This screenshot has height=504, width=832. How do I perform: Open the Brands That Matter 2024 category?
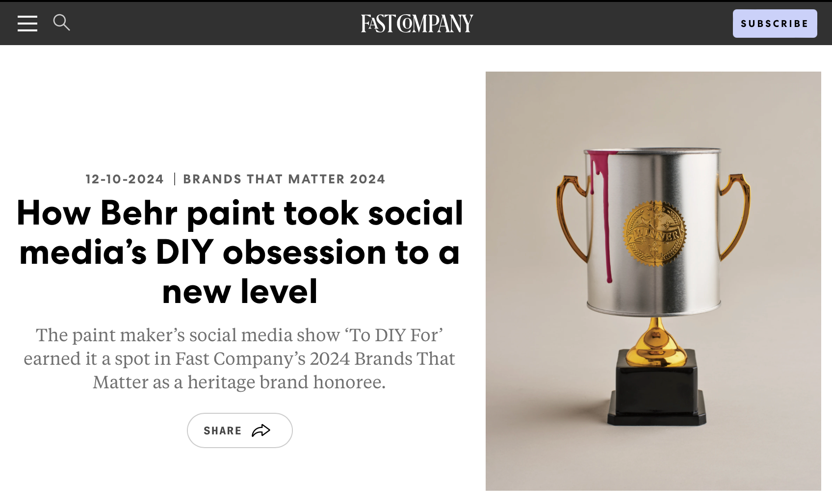284,179
